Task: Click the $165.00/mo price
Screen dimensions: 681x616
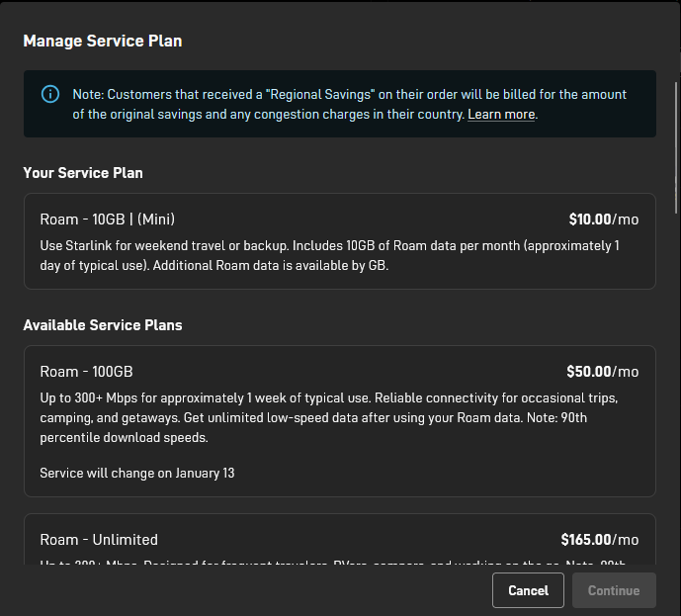Action: tap(599, 540)
